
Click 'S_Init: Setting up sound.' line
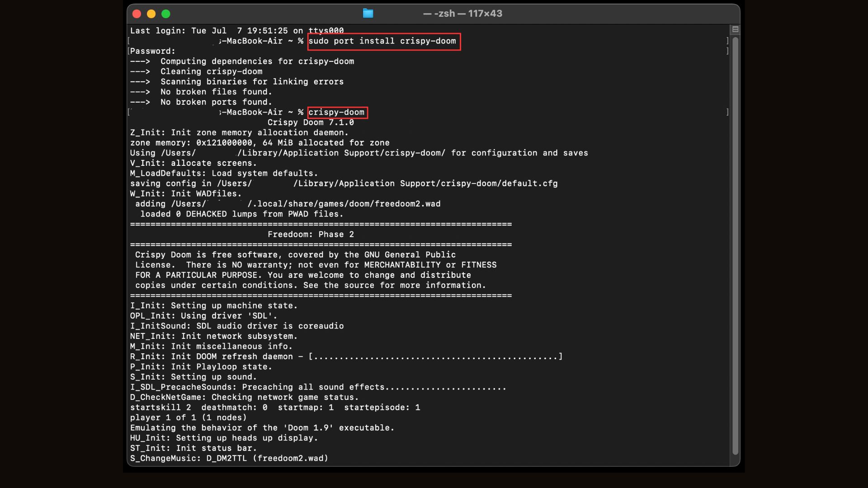click(x=193, y=377)
